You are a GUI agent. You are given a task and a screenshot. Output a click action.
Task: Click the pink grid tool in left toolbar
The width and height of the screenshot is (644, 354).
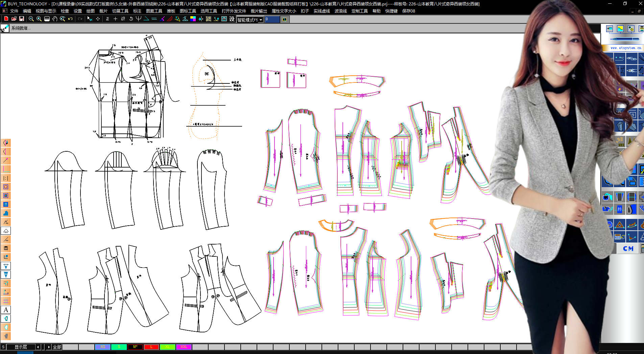point(6,301)
